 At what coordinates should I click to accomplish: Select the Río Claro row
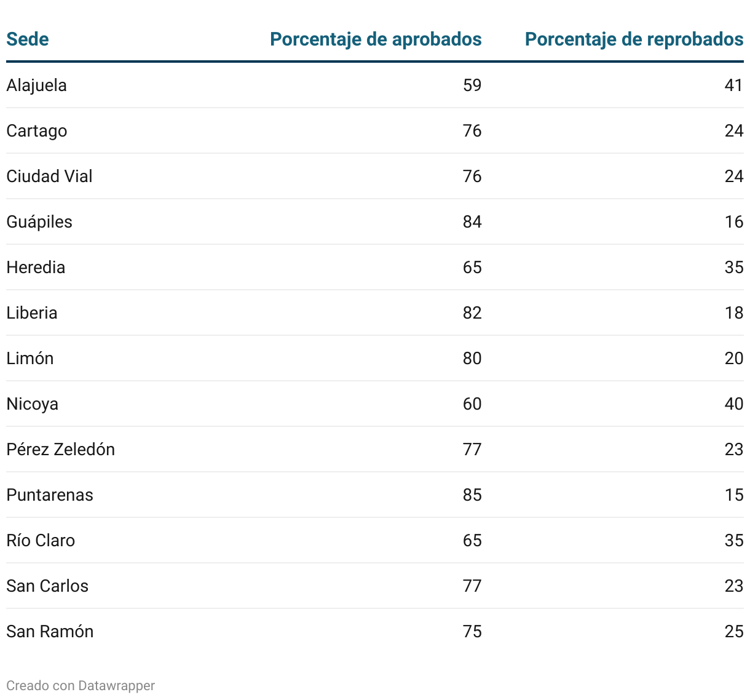[x=375, y=540]
